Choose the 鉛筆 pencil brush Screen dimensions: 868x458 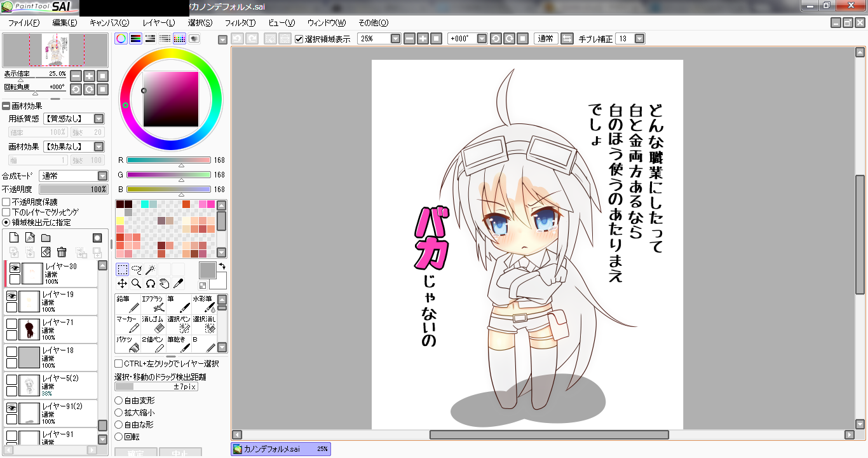[127, 304]
